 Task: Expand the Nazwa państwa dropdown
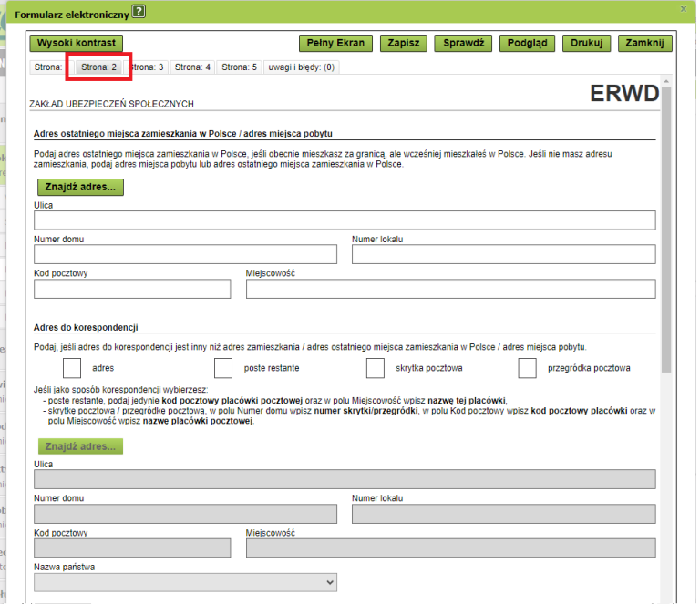(x=185, y=581)
